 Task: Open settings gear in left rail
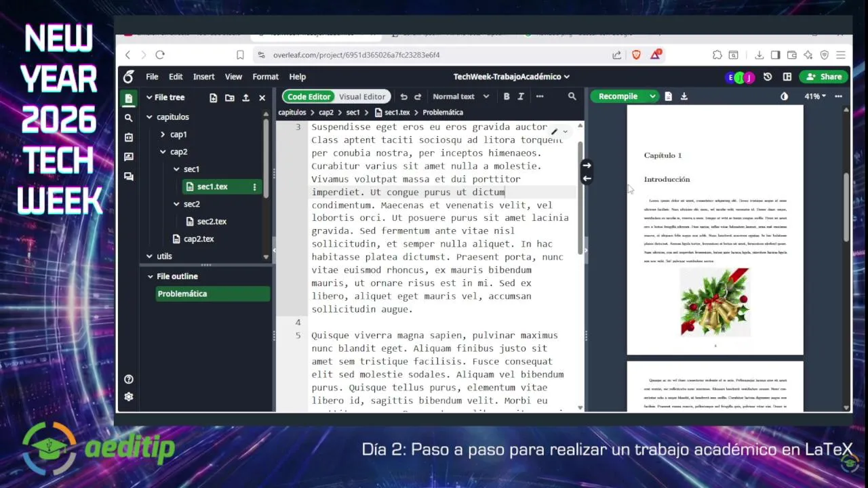129,397
